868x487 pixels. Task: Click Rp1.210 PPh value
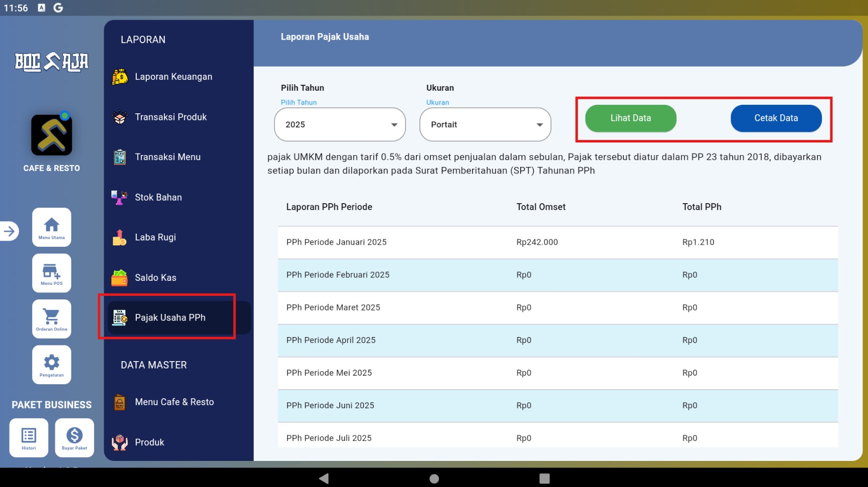[x=698, y=242]
